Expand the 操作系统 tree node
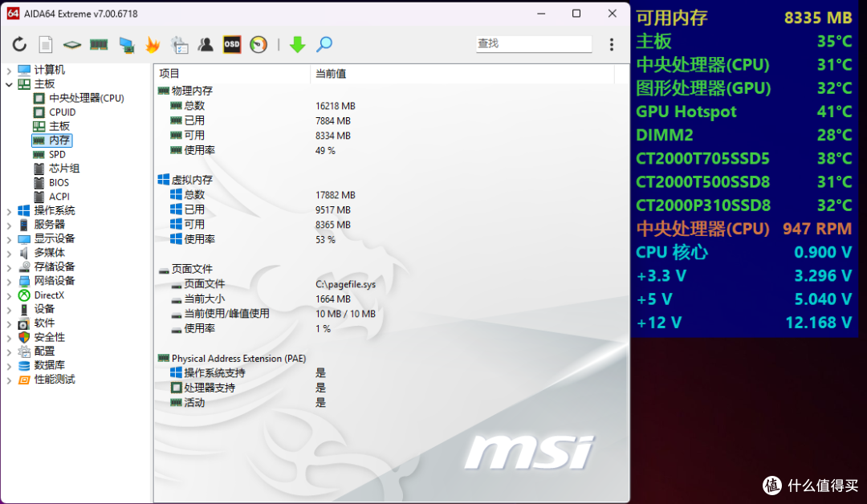The image size is (867, 504). (x=9, y=211)
